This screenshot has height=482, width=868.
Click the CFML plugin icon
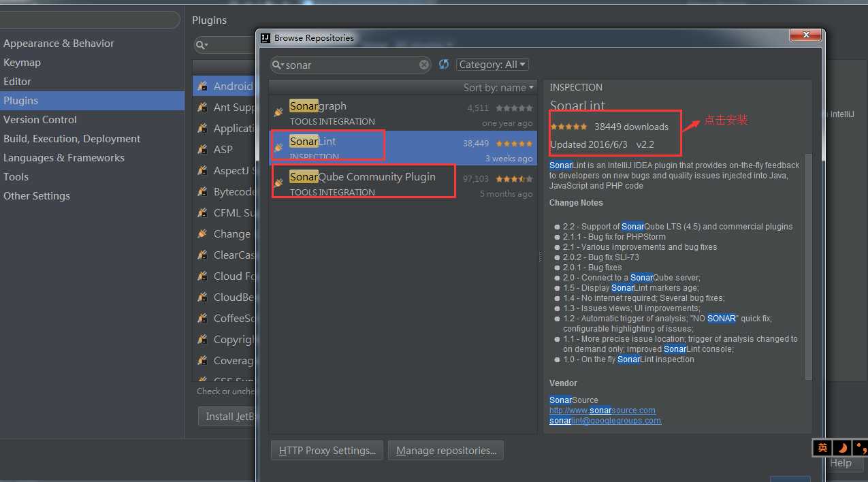click(202, 212)
